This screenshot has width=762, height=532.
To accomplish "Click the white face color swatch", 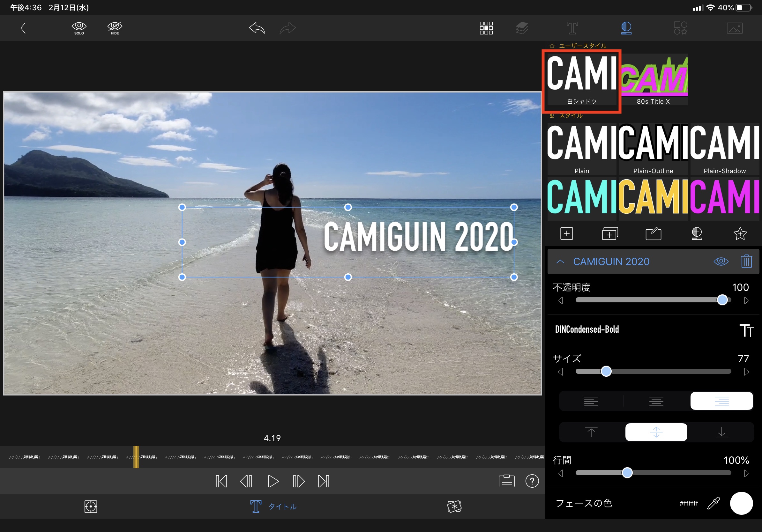I will coord(741,503).
